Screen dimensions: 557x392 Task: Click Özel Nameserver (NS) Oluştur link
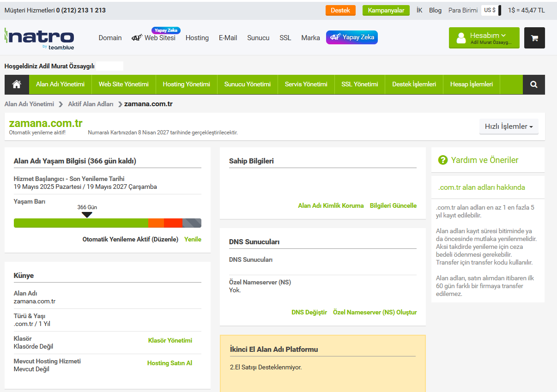click(x=375, y=312)
